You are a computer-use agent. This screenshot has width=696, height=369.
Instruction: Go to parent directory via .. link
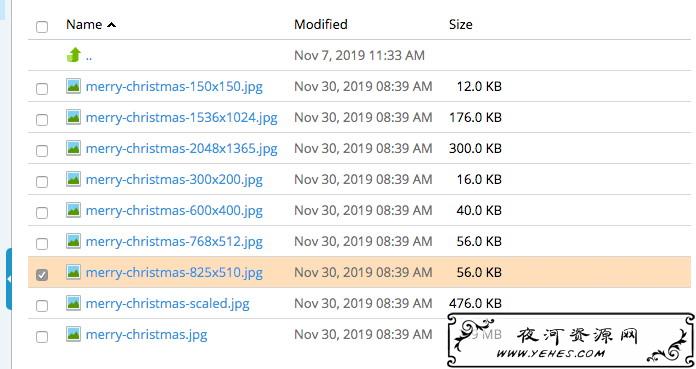(x=89, y=56)
